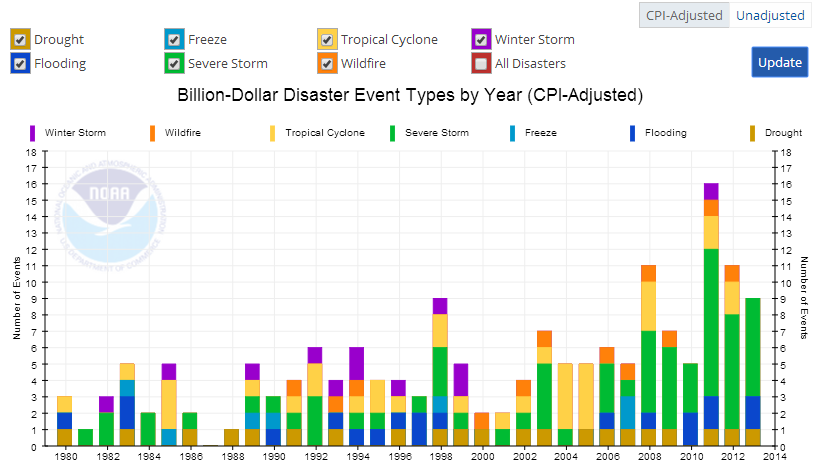The width and height of the screenshot is (822, 471).
Task: Click the yellow tropical cyclone segment of 1985 bar
Action: [169, 405]
